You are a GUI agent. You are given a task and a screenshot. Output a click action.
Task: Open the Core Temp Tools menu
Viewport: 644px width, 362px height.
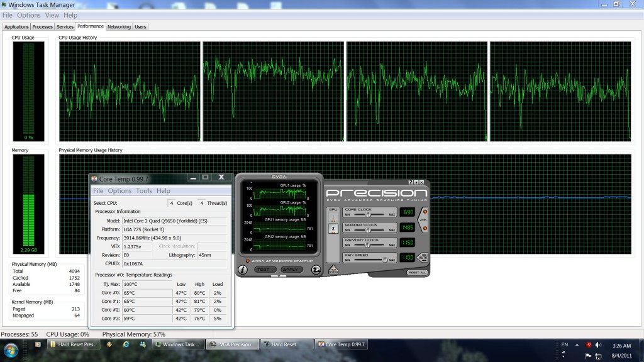(144, 191)
